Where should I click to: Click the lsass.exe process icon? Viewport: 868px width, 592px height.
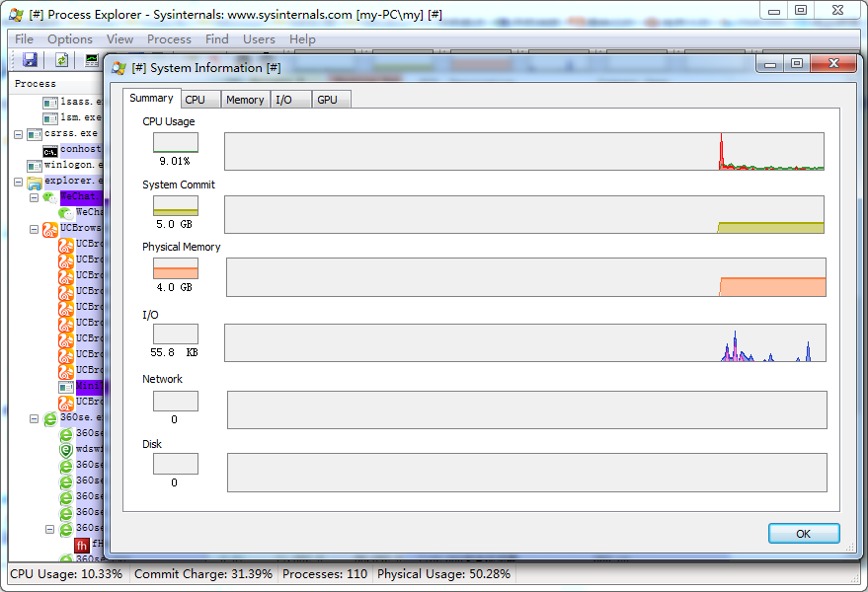point(50,103)
